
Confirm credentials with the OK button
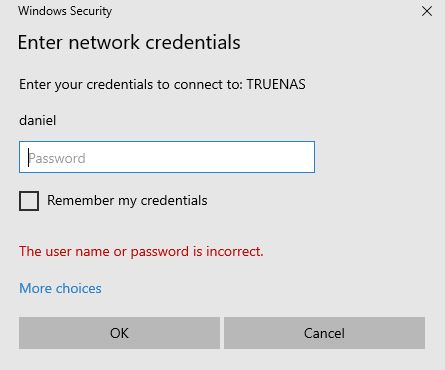click(119, 333)
